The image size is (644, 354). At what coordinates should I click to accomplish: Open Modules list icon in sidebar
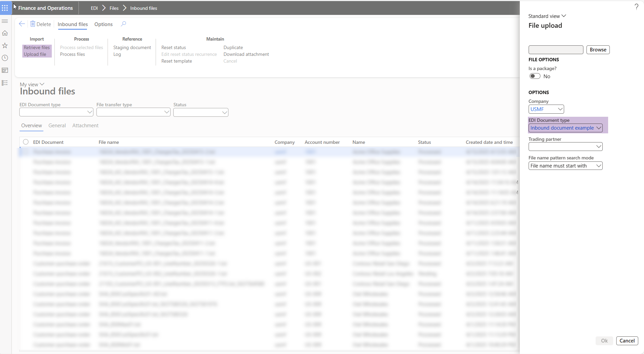coord(5,83)
